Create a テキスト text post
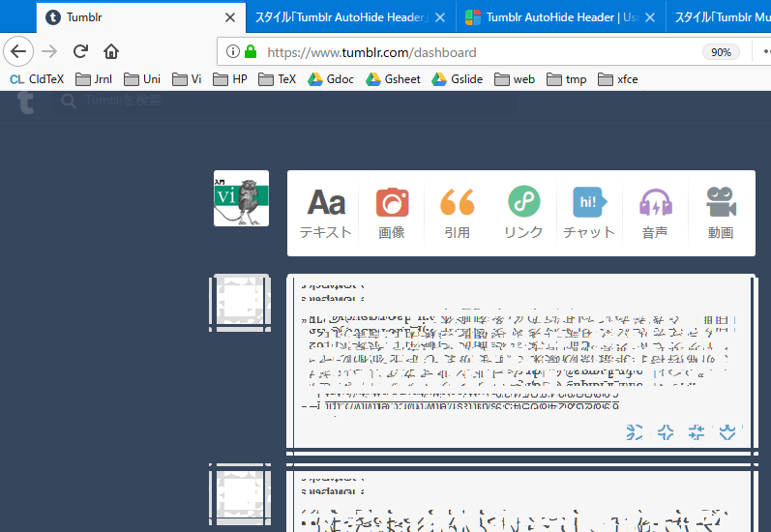The height and width of the screenshot is (532, 771). click(325, 213)
